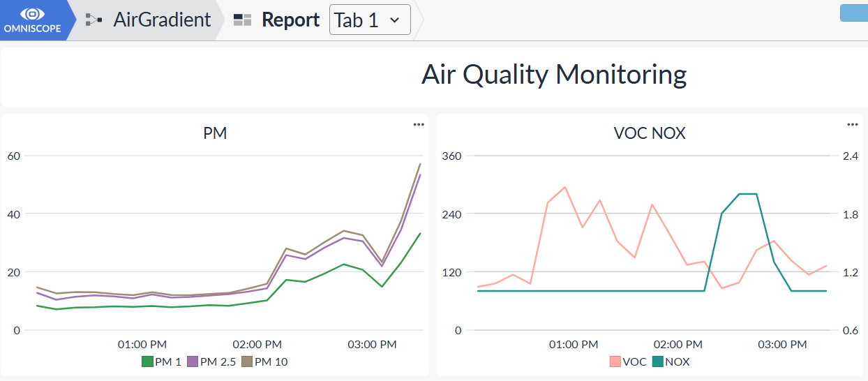
Task: Click the PM 1 legend label
Action: point(168,361)
